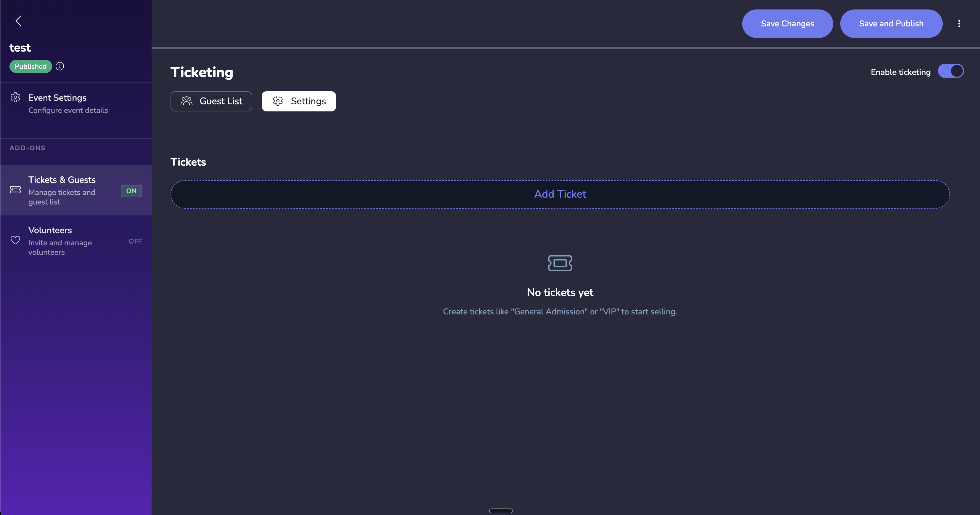Screen dimensions: 980x515
Task: Click Save and Publish
Action: click(891, 23)
